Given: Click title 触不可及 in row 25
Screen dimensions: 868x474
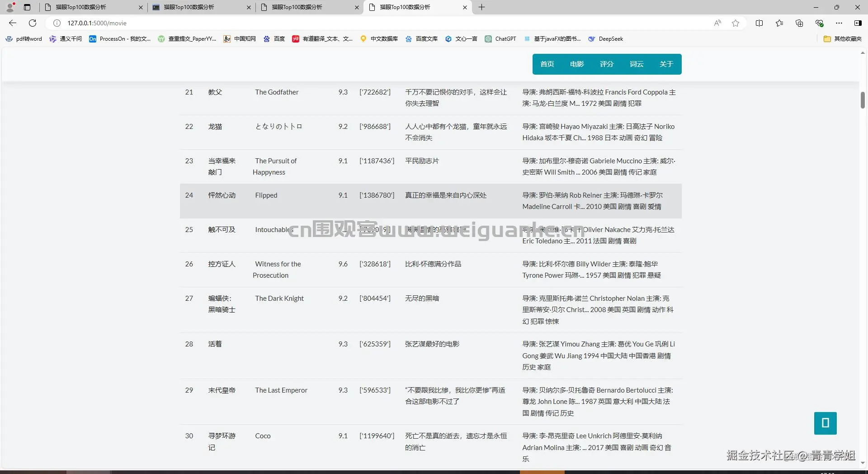Looking at the screenshot, I should click(222, 230).
